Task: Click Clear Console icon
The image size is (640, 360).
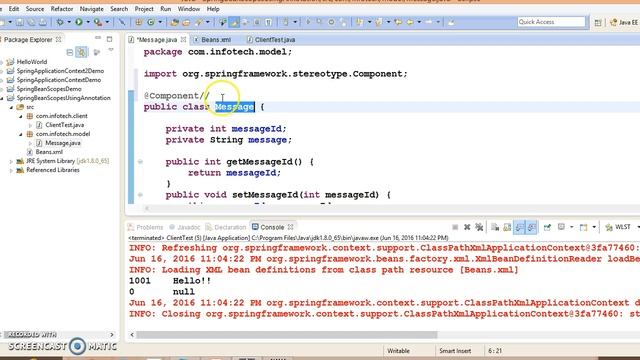Action: pos(495,227)
